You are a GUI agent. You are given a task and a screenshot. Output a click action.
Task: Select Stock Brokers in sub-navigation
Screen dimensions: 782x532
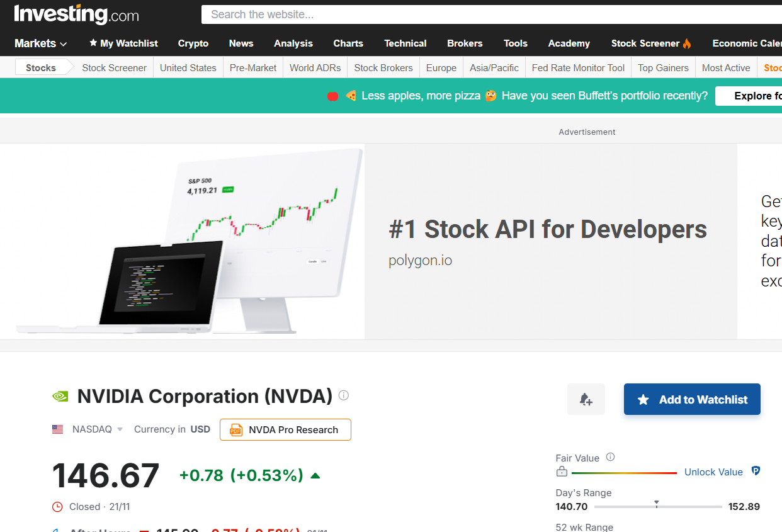383,68
